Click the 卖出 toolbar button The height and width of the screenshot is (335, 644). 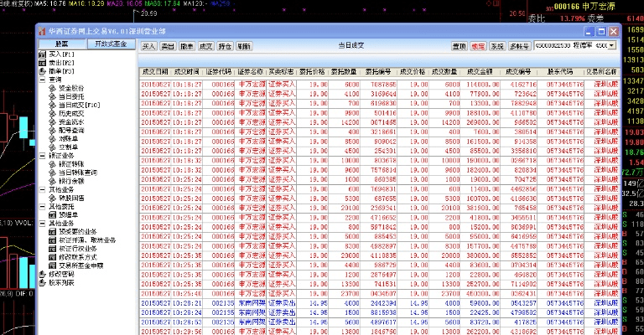pyautogui.click(x=168, y=46)
